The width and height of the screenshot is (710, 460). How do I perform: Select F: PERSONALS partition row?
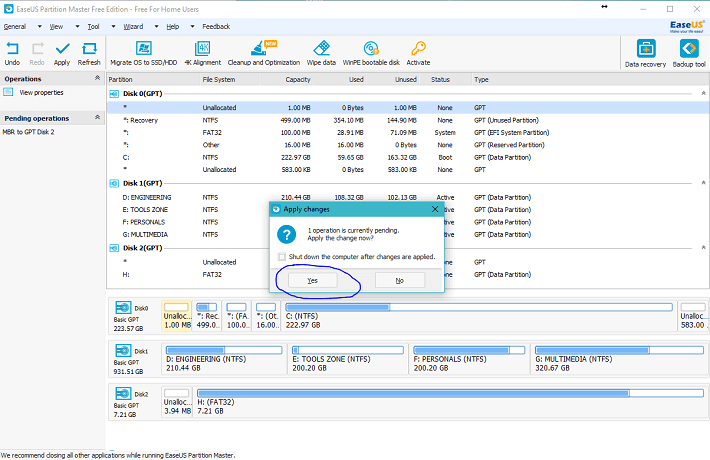(408, 222)
